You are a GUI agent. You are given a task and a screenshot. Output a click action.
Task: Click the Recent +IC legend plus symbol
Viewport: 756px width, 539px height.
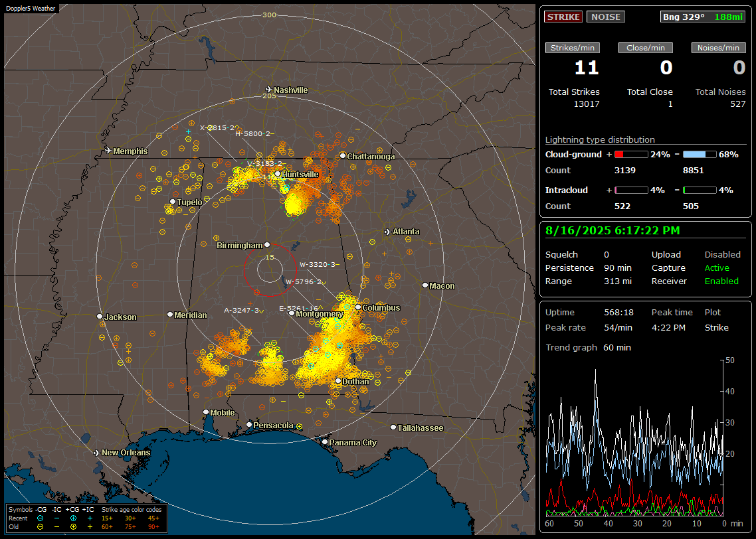[90, 518]
